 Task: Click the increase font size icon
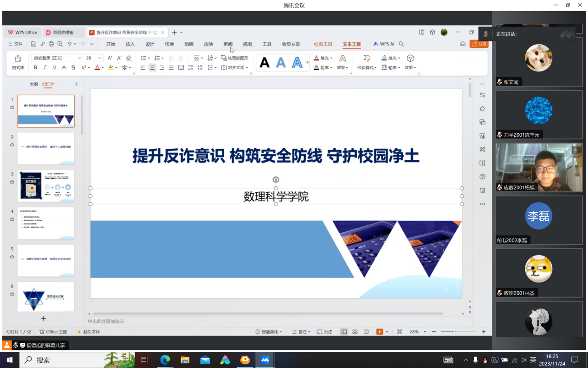[110, 58]
